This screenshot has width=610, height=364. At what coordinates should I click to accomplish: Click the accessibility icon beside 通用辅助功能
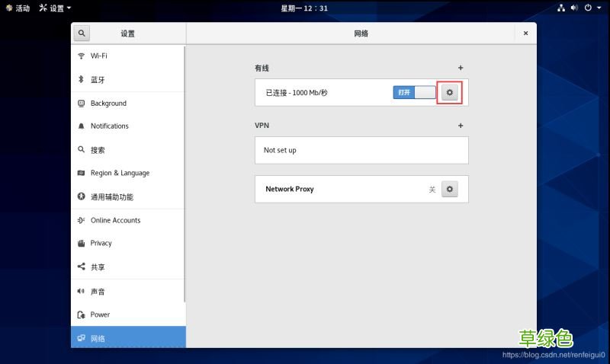point(81,196)
